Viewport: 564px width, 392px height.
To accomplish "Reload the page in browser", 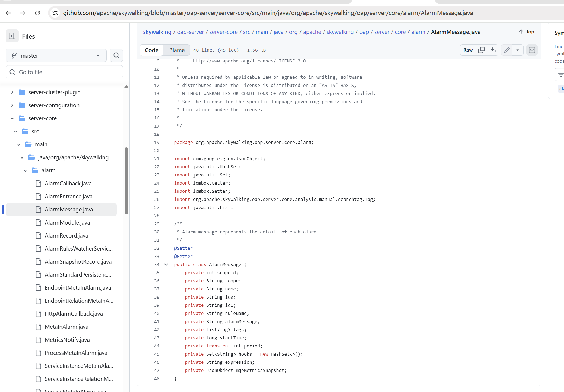I will pyautogui.click(x=37, y=13).
